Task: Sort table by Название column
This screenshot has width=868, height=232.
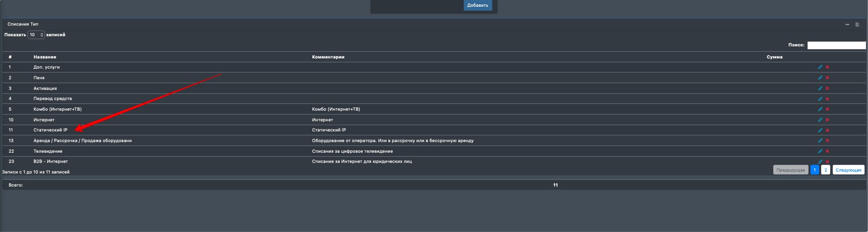Action: [x=45, y=57]
